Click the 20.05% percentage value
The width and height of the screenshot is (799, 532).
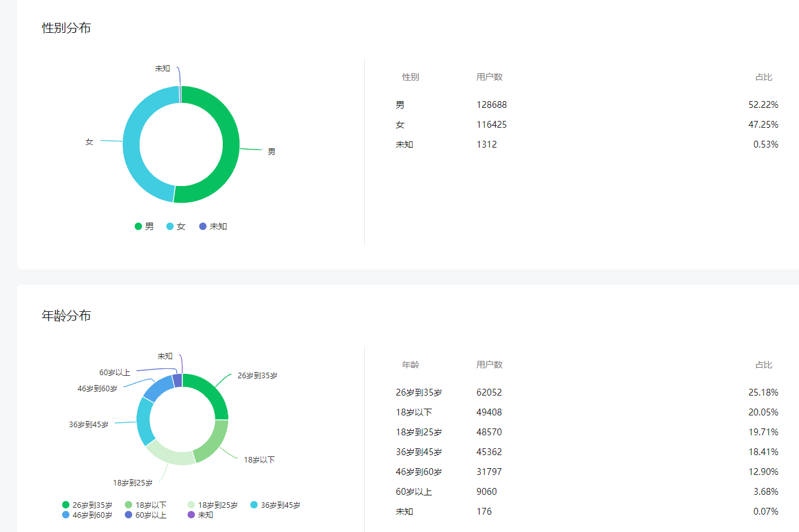(764, 412)
